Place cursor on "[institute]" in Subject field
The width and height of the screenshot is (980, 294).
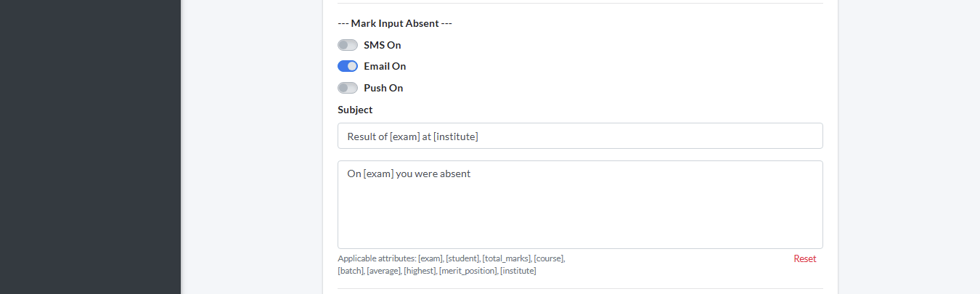455,136
